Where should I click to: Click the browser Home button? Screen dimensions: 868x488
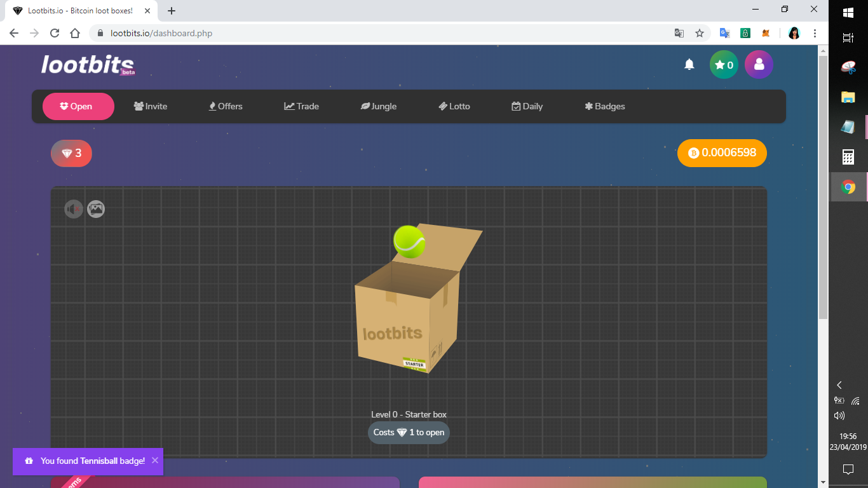[x=75, y=33]
